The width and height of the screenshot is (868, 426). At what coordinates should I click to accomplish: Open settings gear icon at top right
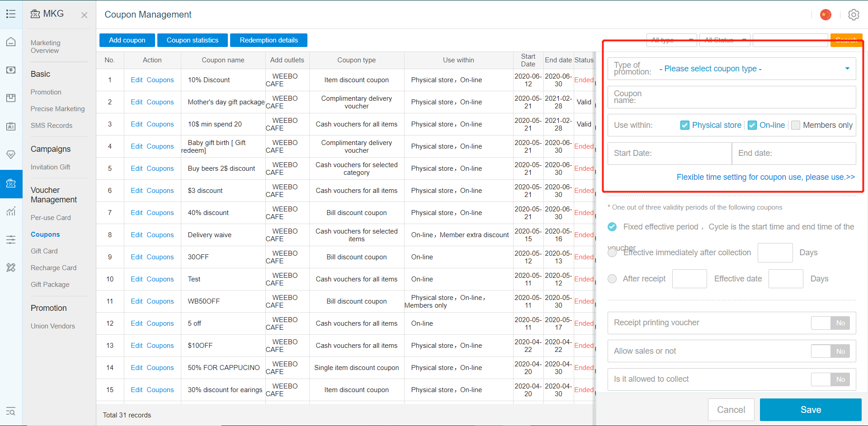pyautogui.click(x=854, y=15)
